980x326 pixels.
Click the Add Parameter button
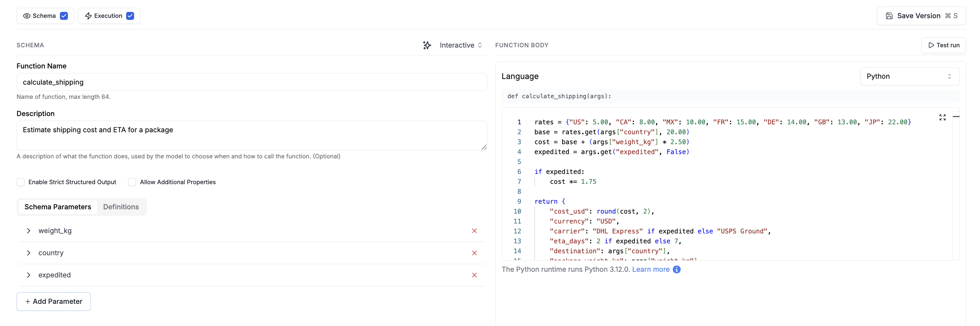tap(54, 301)
